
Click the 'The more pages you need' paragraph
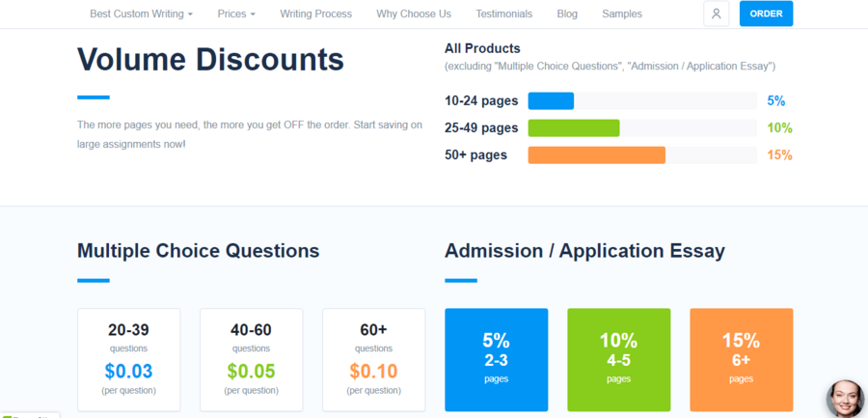pyautogui.click(x=250, y=135)
